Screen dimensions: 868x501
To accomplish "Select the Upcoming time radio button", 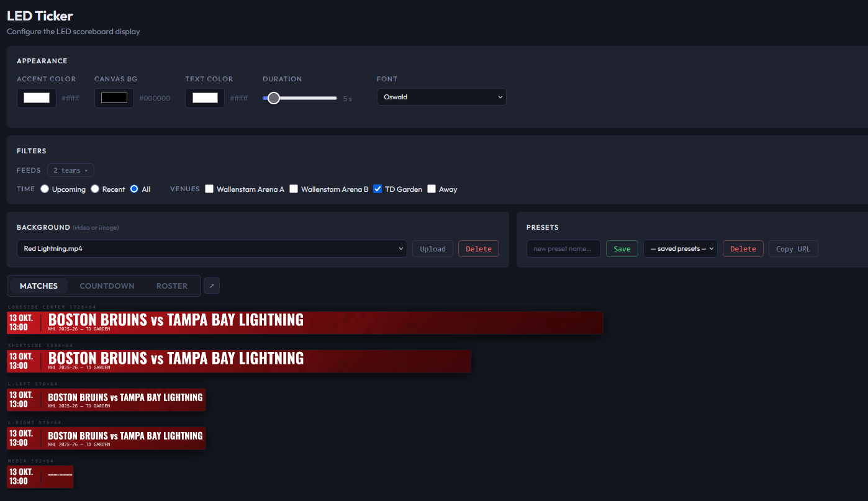I will (x=45, y=189).
